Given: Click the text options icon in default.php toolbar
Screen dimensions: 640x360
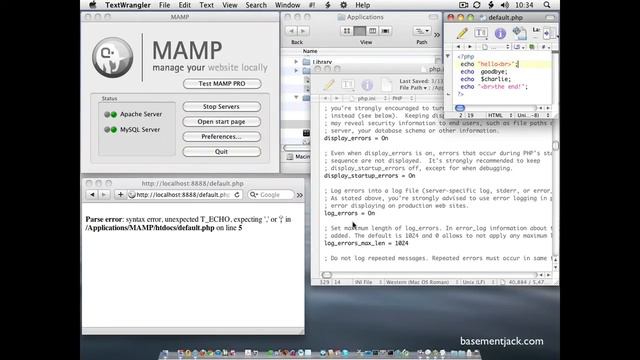Looking at the screenshot, I should tap(481, 33).
